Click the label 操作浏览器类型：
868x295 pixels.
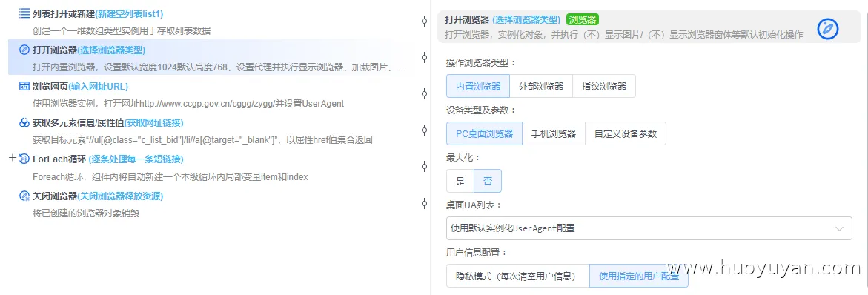point(480,62)
